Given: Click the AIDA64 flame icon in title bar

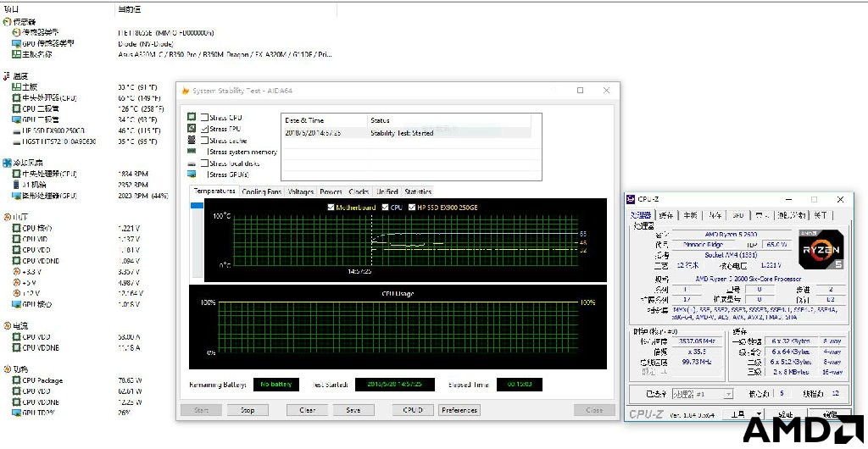Looking at the screenshot, I should (x=185, y=91).
